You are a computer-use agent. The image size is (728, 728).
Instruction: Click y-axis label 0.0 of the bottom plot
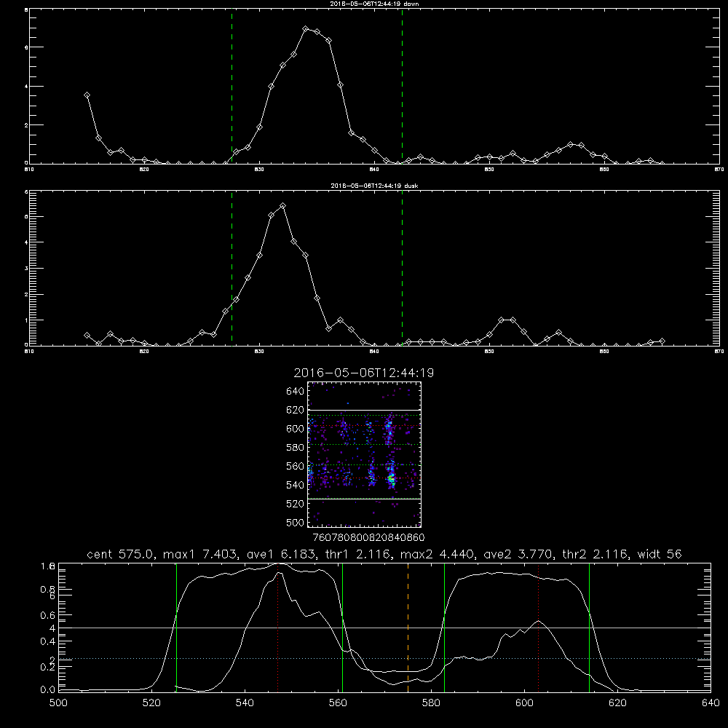[x=48, y=690]
